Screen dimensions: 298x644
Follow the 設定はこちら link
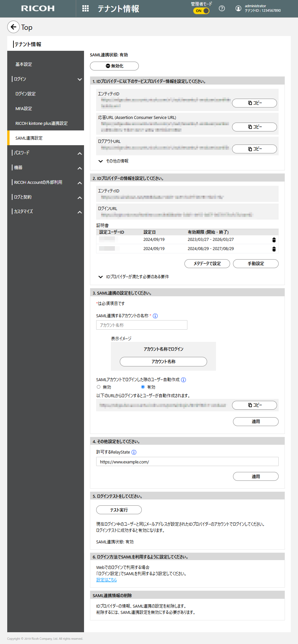(x=106, y=580)
